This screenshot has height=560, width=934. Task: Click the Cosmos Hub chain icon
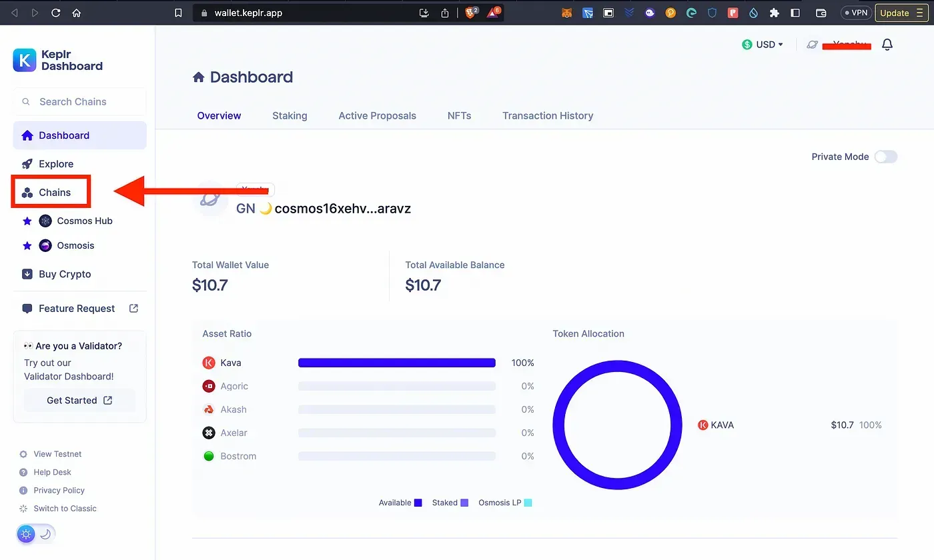tap(45, 221)
